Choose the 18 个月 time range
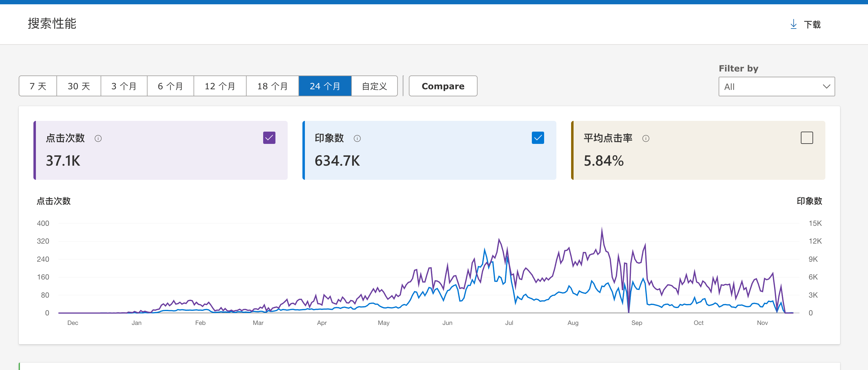This screenshot has height=370, width=868. tap(272, 86)
